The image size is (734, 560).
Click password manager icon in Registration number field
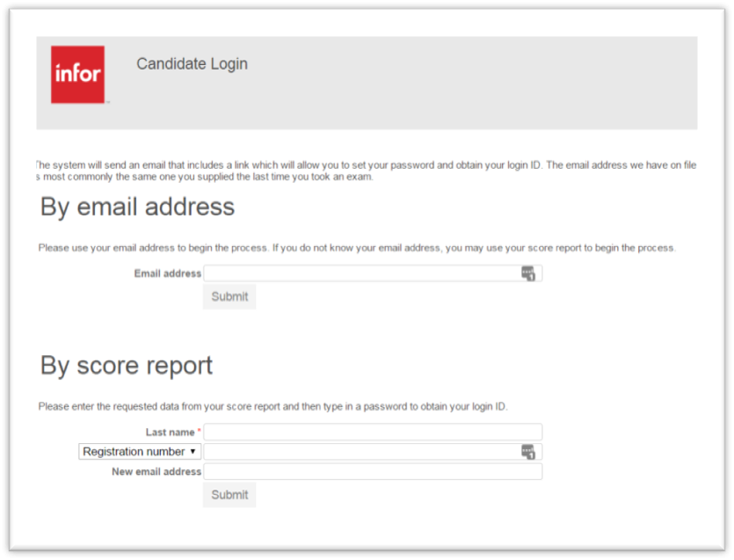pyautogui.click(x=528, y=452)
